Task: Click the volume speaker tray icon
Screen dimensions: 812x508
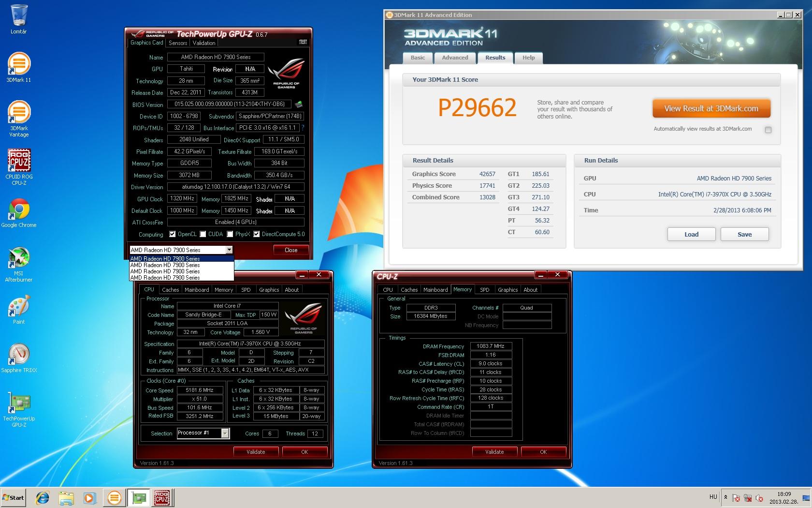Action: [759, 498]
